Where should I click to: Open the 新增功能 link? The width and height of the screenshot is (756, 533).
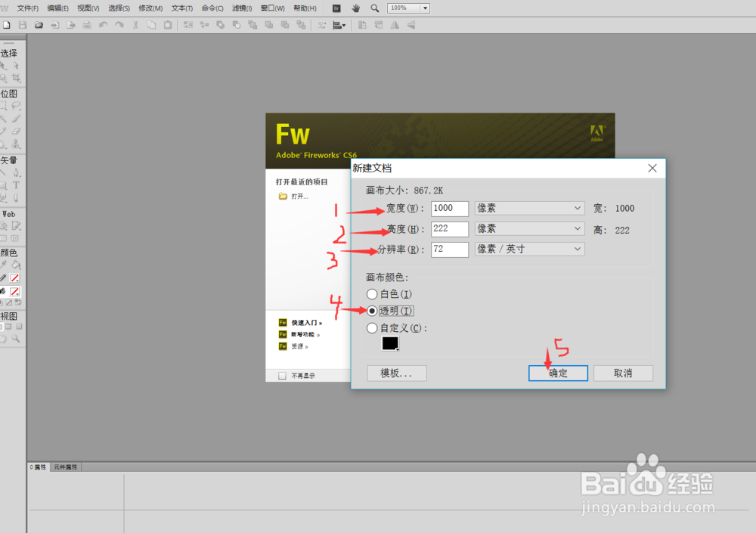pyautogui.click(x=305, y=334)
